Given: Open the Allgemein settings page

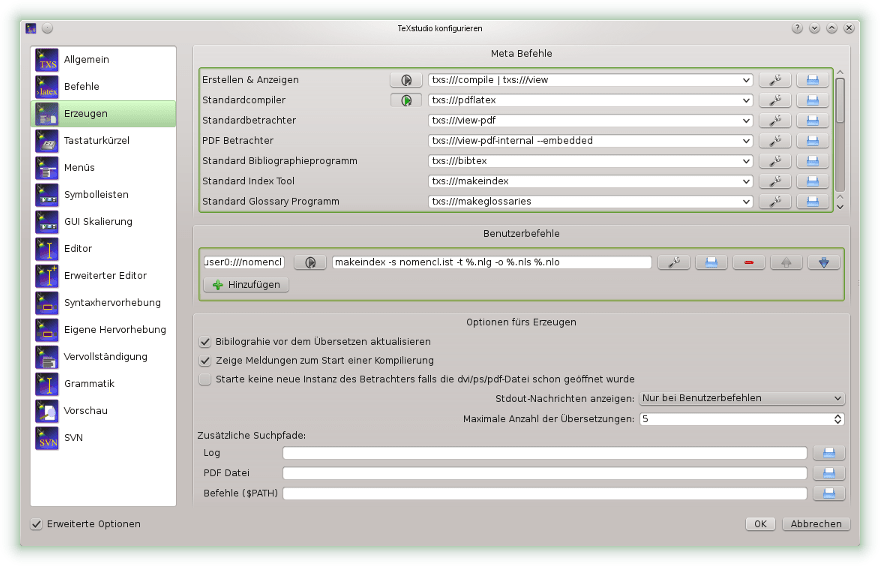Looking at the screenshot, I should point(103,59).
